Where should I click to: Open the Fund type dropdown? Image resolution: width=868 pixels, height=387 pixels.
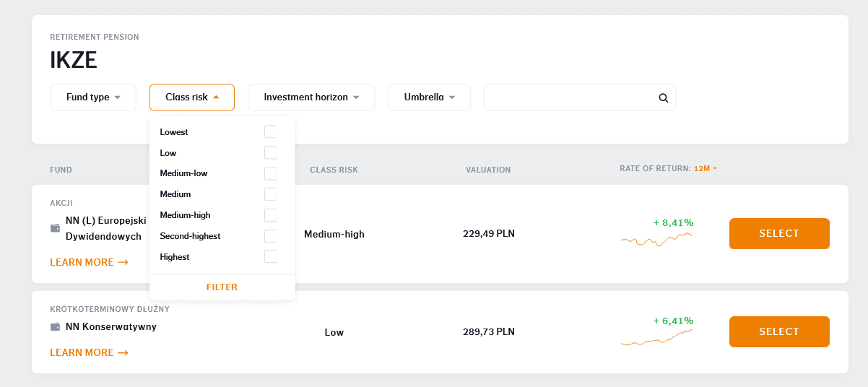pos(93,97)
